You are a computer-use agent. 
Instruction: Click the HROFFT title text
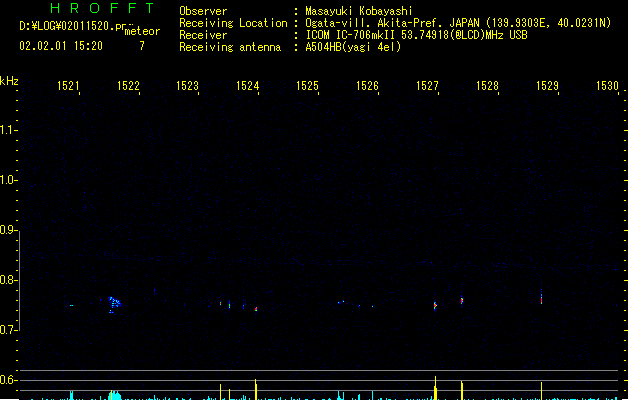[x=102, y=8]
